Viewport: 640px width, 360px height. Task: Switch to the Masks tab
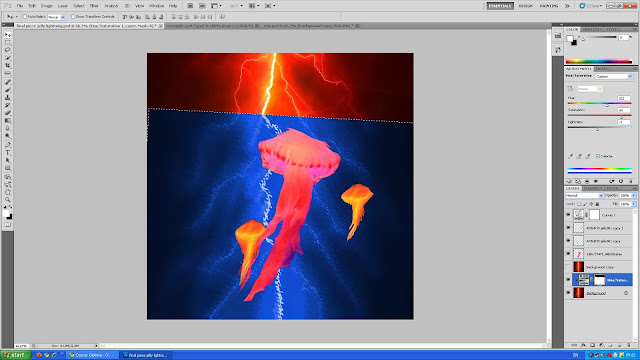[x=602, y=69]
